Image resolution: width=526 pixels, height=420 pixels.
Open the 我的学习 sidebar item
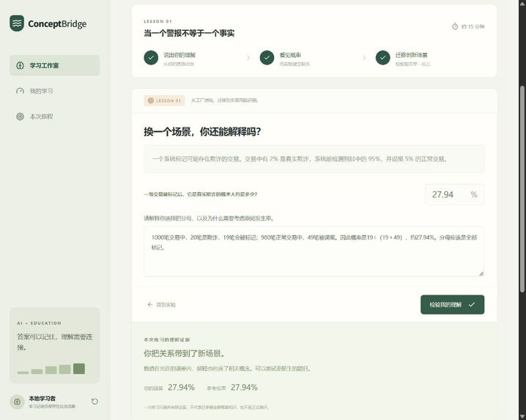click(x=55, y=91)
